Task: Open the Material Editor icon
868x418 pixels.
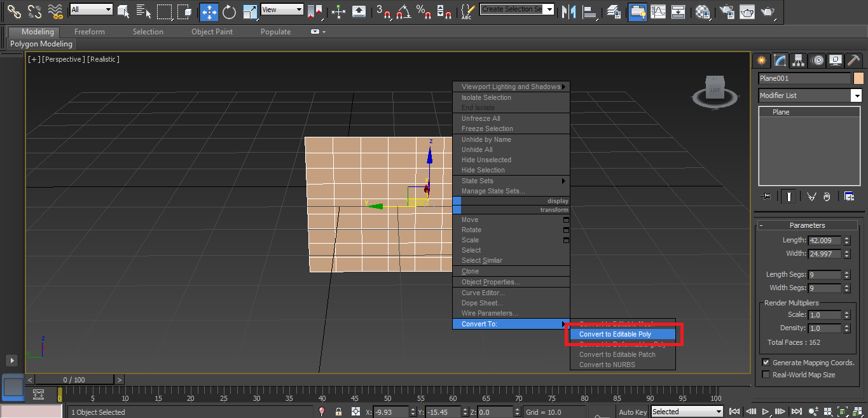Action: coord(703,11)
